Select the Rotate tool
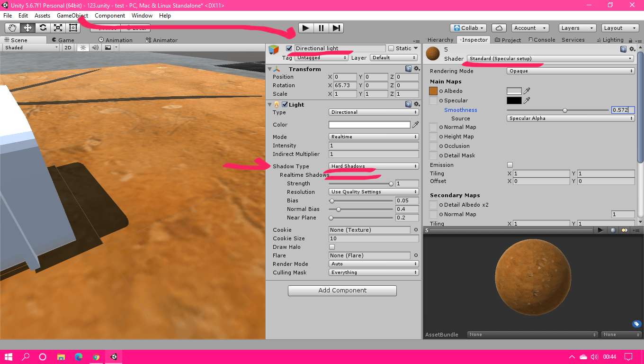This screenshot has width=644, height=364. (42, 27)
